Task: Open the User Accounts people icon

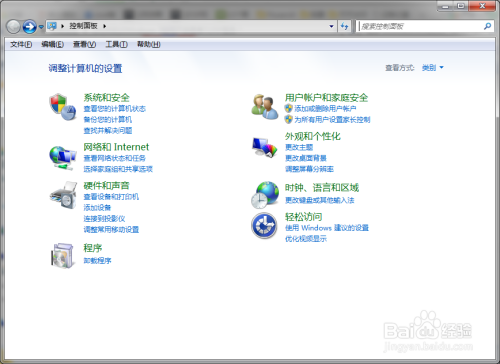Action: pyautogui.click(x=265, y=107)
